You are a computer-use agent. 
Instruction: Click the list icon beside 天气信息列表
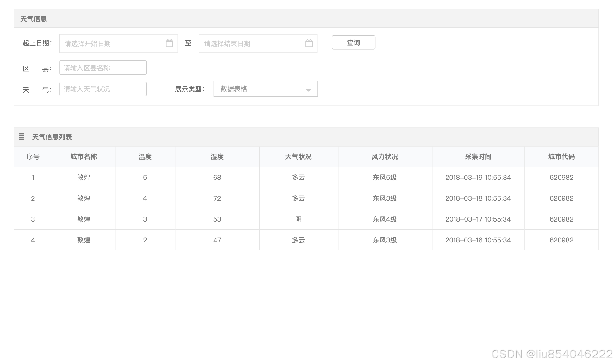[22, 137]
